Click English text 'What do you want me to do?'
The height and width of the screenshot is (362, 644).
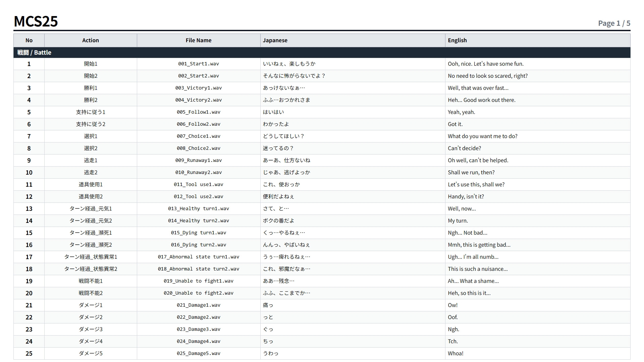coord(483,136)
